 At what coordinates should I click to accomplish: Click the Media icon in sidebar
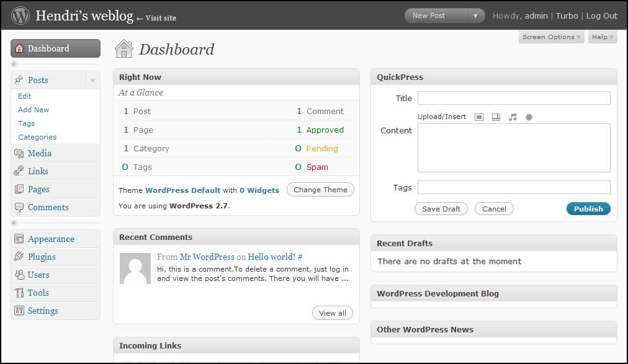[19, 153]
